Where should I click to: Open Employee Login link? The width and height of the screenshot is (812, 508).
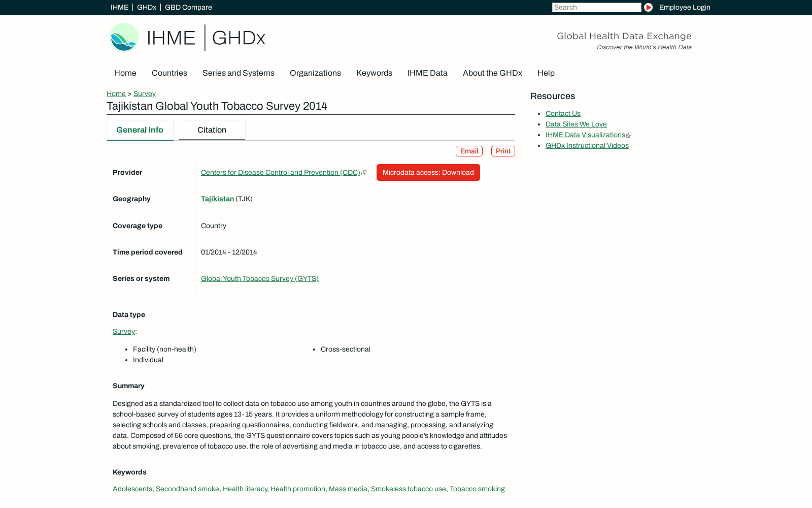click(685, 7)
